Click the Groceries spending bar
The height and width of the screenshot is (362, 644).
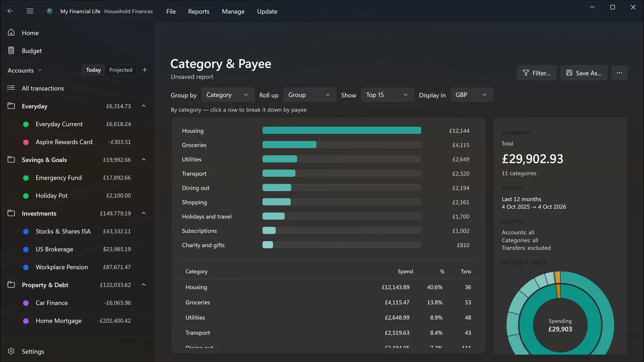point(289,145)
